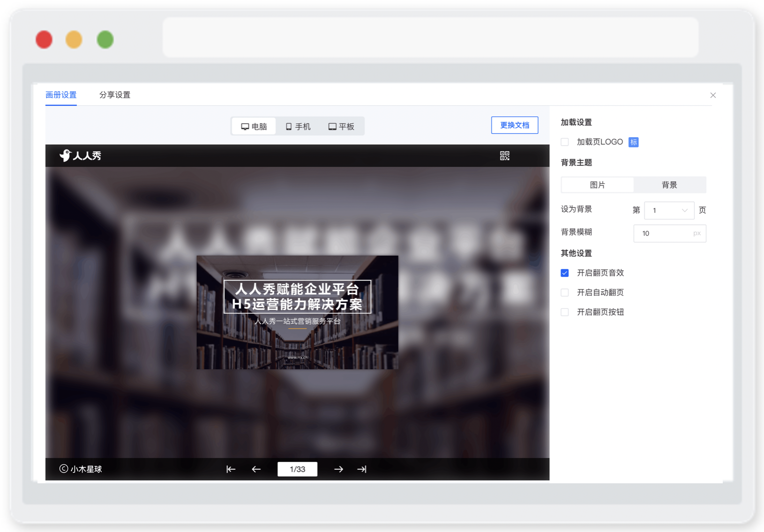Image resolution: width=764 pixels, height=532 pixels.
Task: Open the QR code icon in header
Action: click(x=504, y=155)
